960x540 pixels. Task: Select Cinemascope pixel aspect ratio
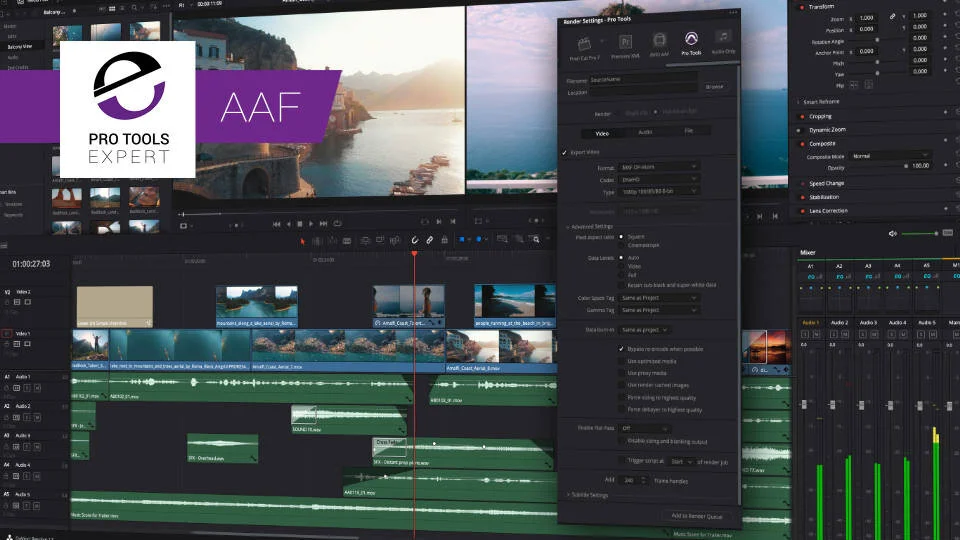621,245
